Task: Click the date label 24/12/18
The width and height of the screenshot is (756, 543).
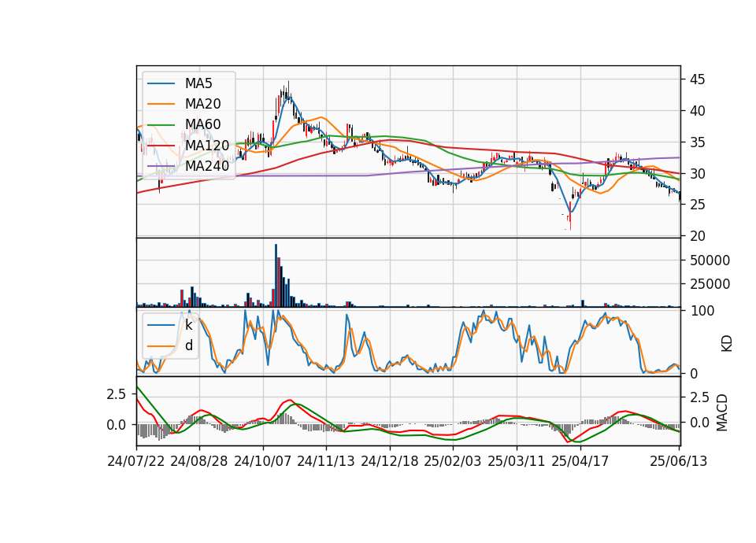Action: pyautogui.click(x=390, y=461)
